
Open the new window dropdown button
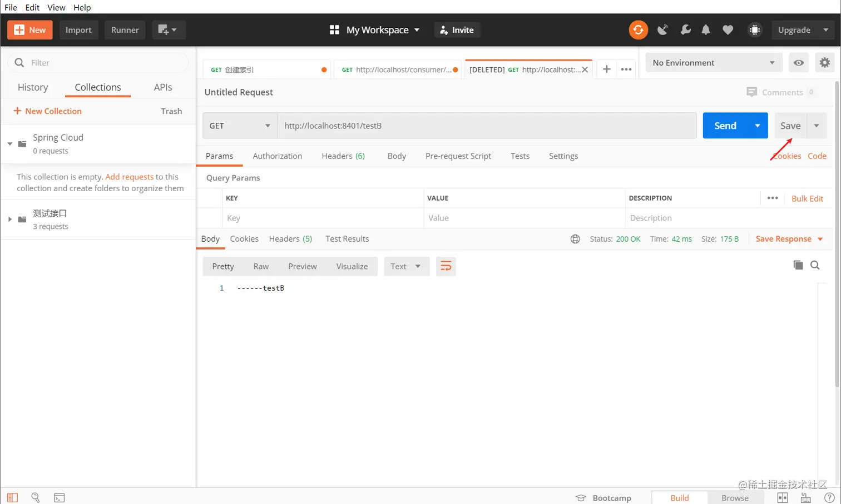pyautogui.click(x=168, y=30)
